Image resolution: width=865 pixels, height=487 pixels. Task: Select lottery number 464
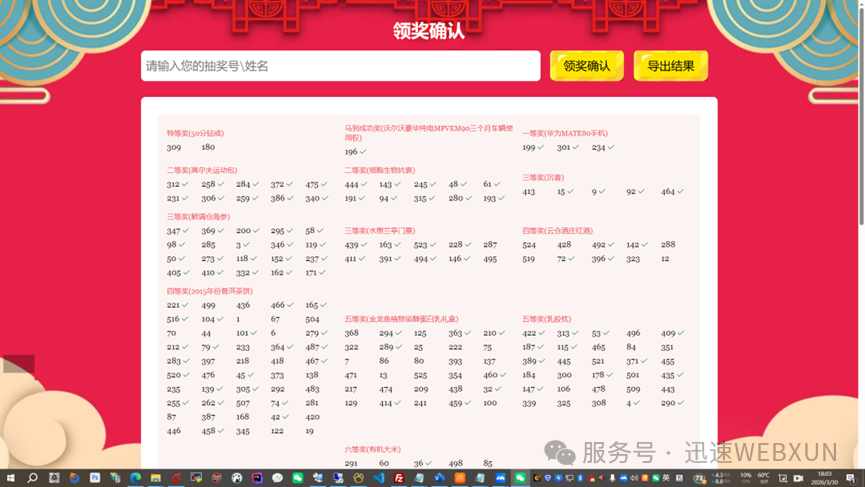click(668, 192)
